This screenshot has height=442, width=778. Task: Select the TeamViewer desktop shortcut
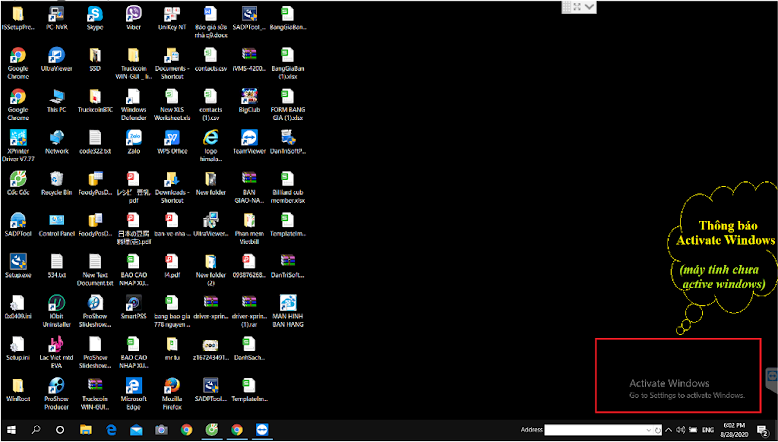249,142
